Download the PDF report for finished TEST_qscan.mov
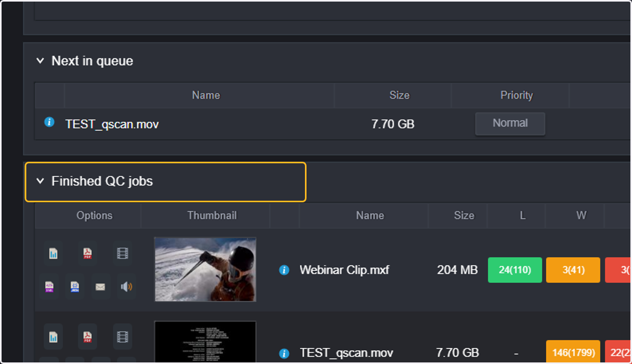 (x=87, y=336)
